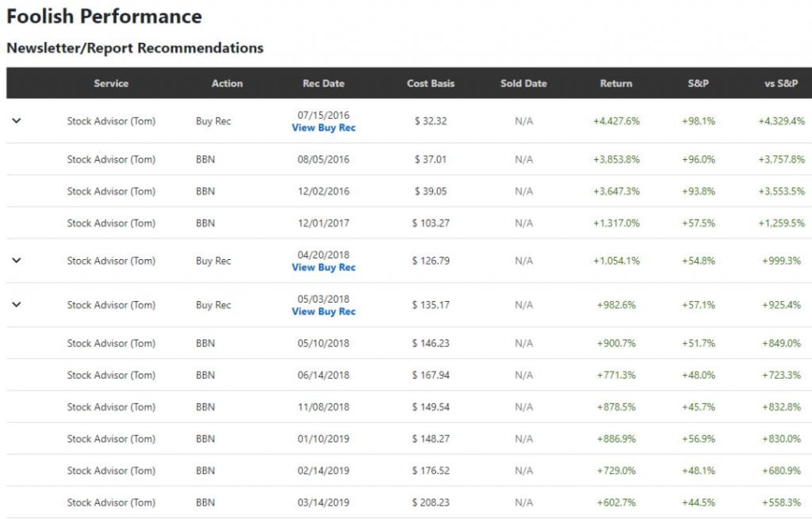Click the +3,757.8% vs S&P value
This screenshot has height=519, width=812.
[x=781, y=159]
